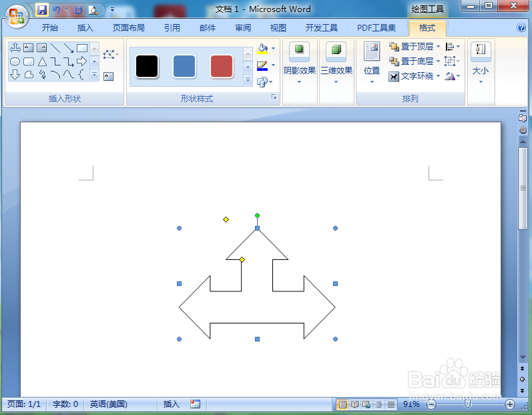The width and height of the screenshot is (532, 415).
Task: Select the straight line shape
Action: 55,48
